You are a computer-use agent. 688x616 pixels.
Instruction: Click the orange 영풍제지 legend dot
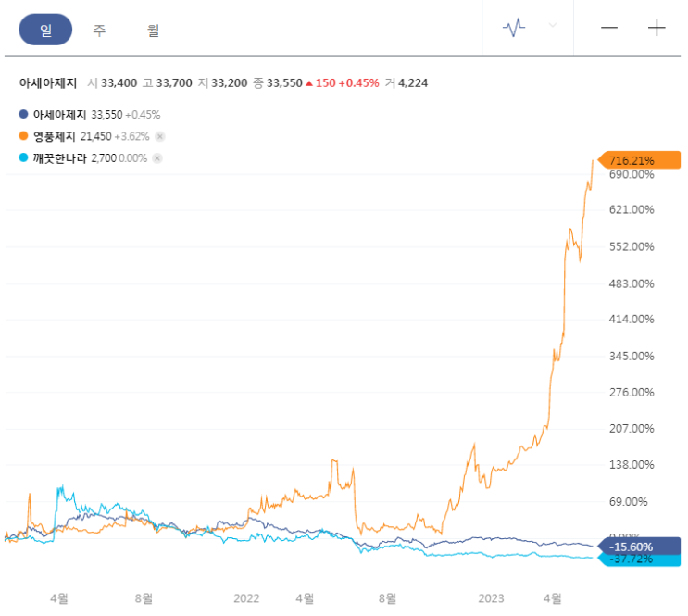(x=23, y=136)
